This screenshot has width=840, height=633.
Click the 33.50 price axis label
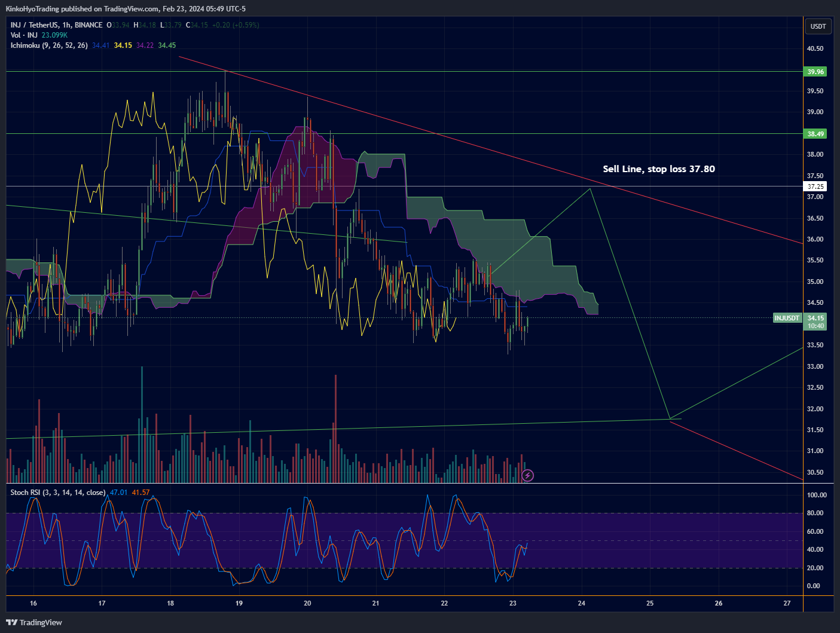pos(815,345)
